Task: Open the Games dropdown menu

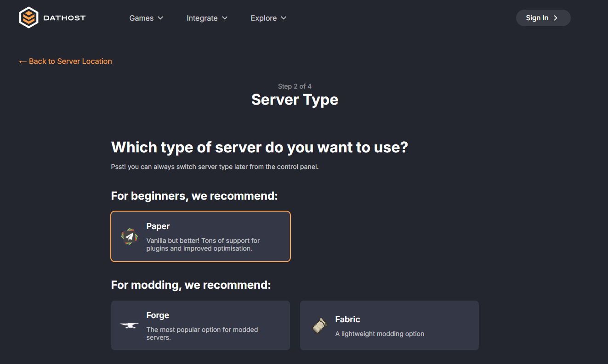Action: (x=146, y=18)
